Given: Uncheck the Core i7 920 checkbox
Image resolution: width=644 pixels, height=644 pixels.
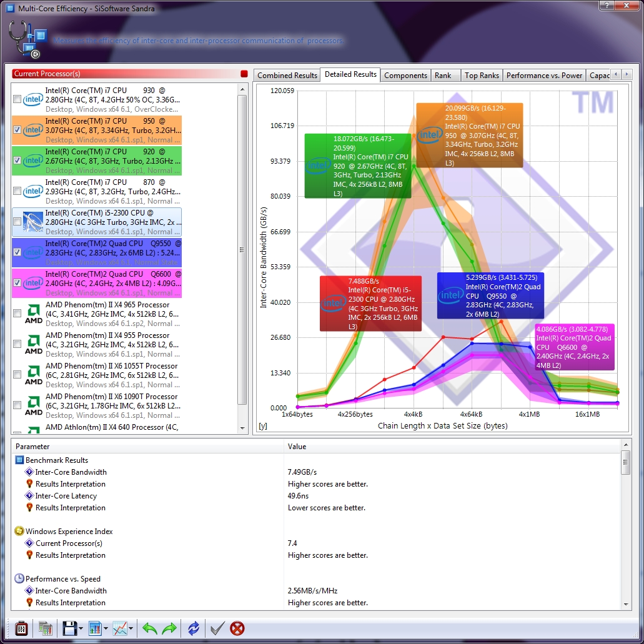Looking at the screenshot, I should coord(17,160).
